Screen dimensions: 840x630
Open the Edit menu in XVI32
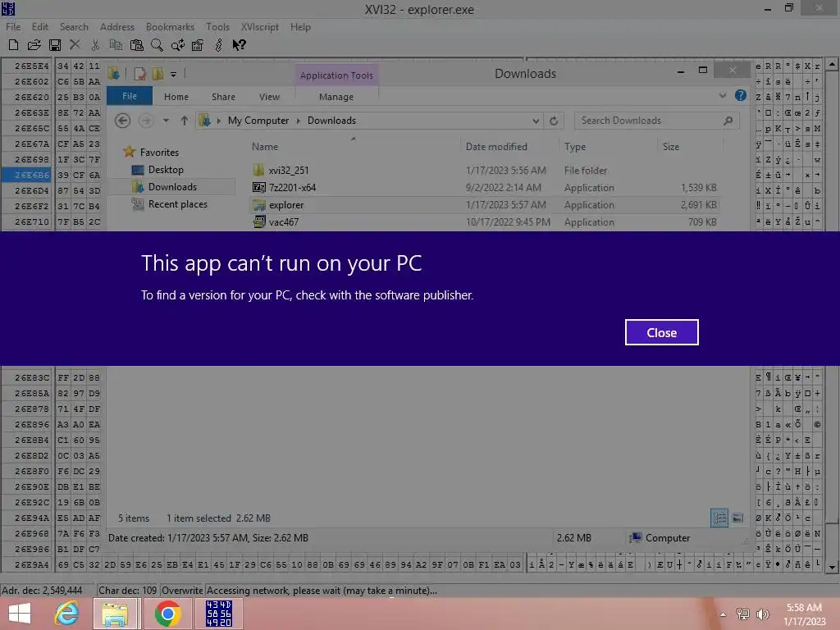40,27
